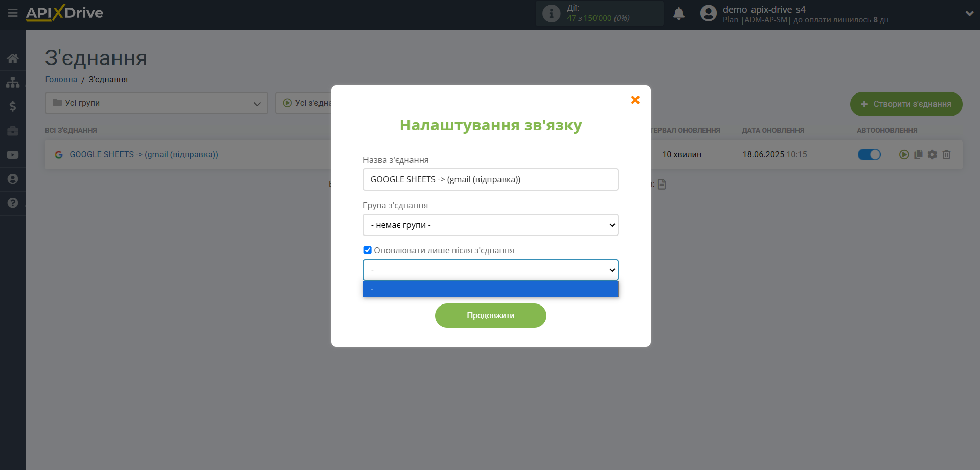Expand the account menu chevron

[x=969, y=14]
